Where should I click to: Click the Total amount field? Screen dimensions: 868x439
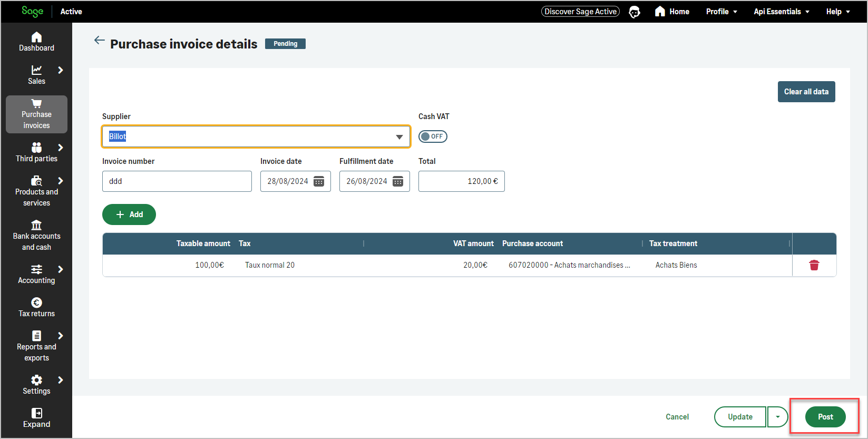point(462,181)
